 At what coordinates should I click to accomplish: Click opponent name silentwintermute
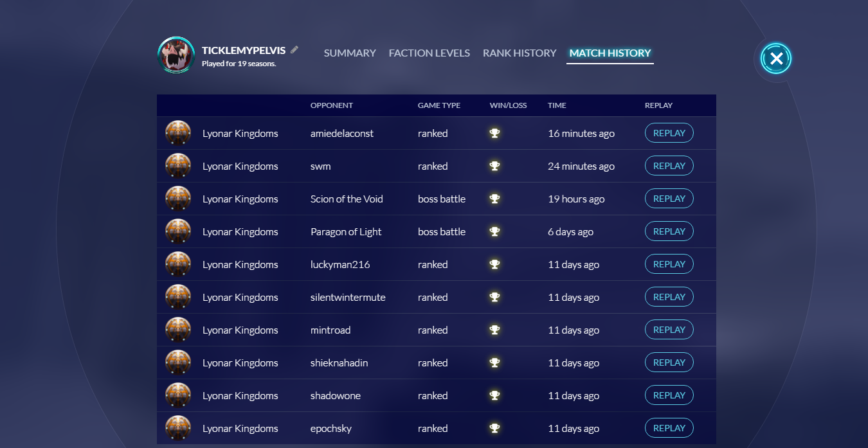pyautogui.click(x=348, y=298)
